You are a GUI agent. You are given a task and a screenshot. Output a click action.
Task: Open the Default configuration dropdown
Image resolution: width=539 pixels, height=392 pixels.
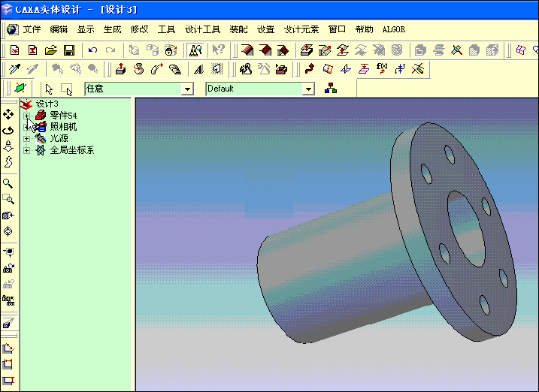308,89
